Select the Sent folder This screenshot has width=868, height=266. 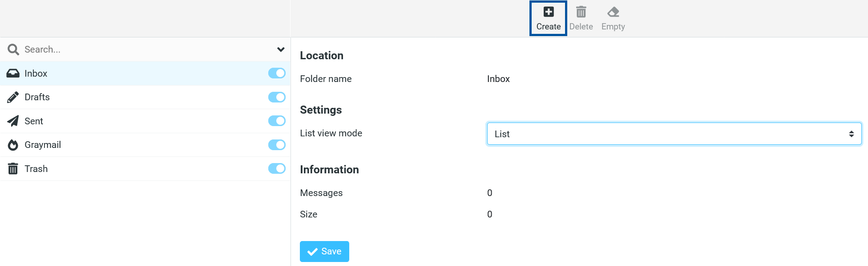(145, 121)
